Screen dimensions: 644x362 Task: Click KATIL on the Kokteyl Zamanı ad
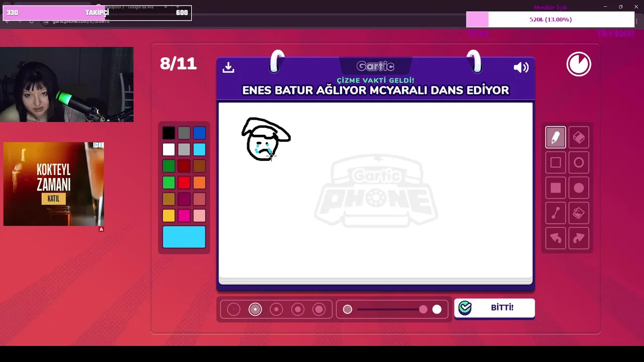point(53,199)
